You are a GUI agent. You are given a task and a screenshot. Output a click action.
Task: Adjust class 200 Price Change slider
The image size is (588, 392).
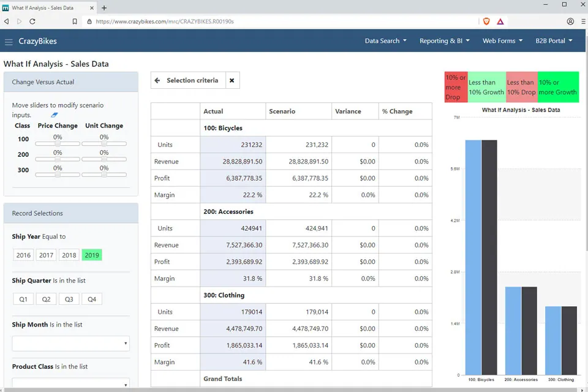[x=58, y=159]
